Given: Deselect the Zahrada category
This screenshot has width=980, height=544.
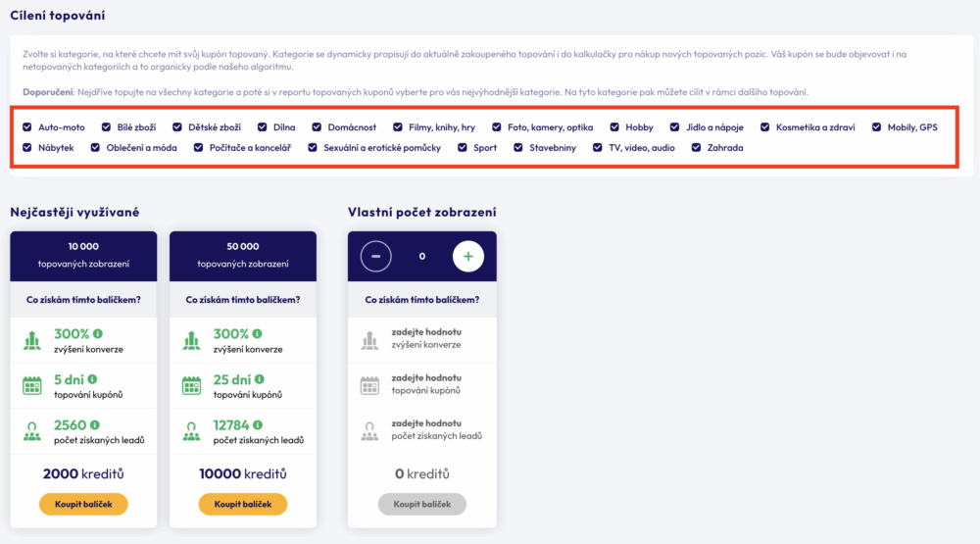Looking at the screenshot, I should (x=697, y=148).
